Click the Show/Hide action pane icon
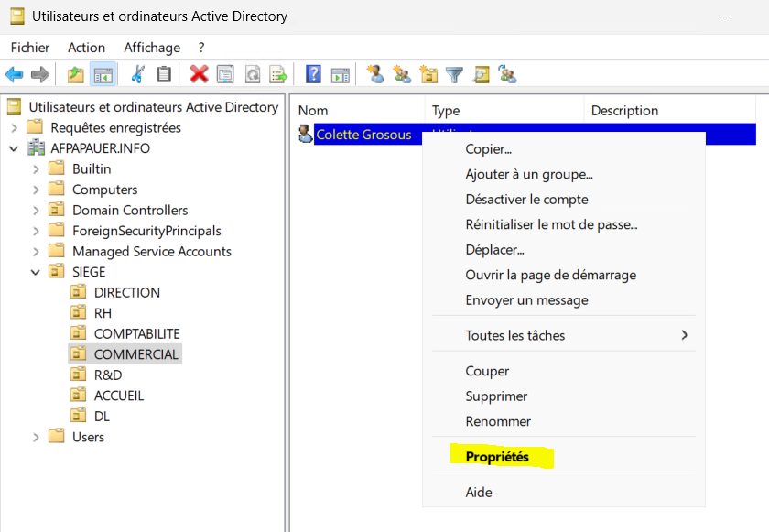The height and width of the screenshot is (532, 769). pyautogui.click(x=341, y=75)
